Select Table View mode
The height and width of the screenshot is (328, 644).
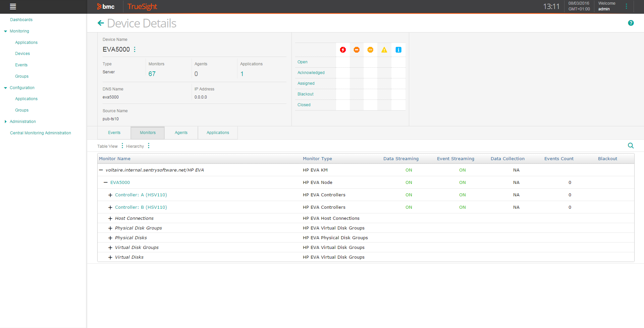click(x=107, y=146)
